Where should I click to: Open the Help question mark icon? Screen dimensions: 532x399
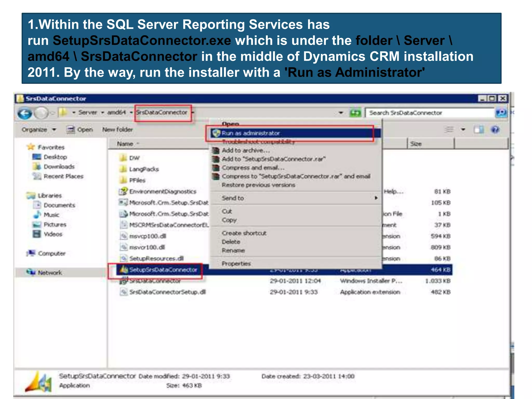[495, 129]
